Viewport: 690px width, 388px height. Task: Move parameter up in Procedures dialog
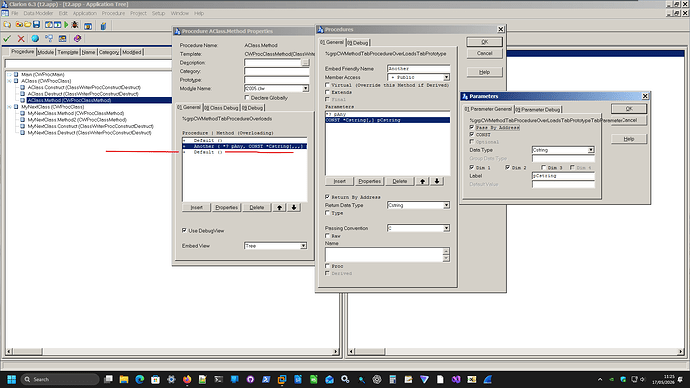(422, 181)
